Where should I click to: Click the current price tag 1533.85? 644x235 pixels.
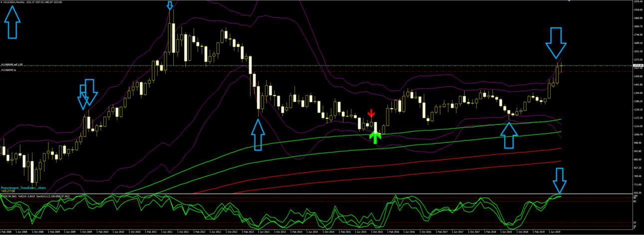638,65
